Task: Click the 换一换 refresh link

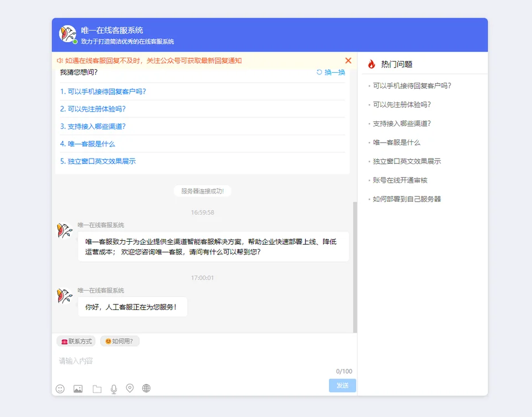Action: tap(335, 72)
